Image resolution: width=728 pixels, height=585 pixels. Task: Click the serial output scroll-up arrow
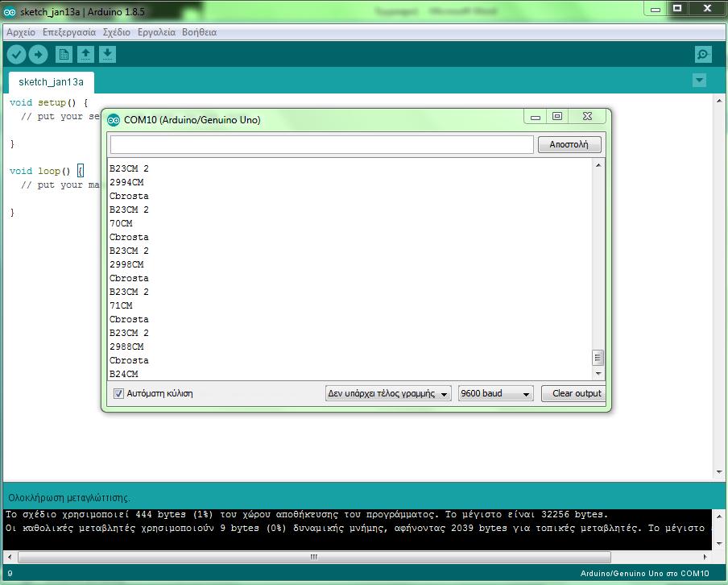tap(598, 165)
